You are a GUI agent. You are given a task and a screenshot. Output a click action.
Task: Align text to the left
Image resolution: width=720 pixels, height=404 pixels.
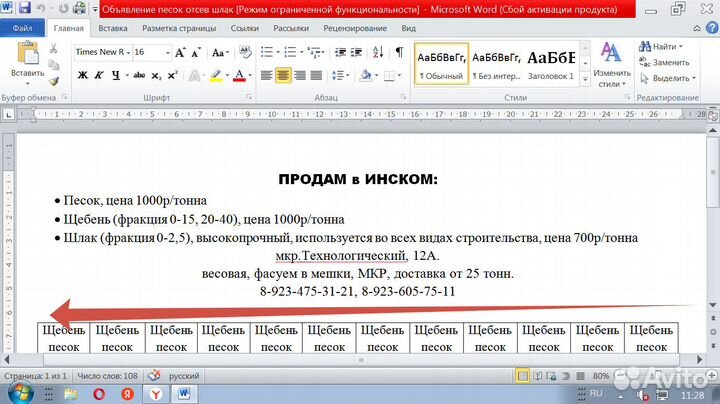[x=266, y=75]
